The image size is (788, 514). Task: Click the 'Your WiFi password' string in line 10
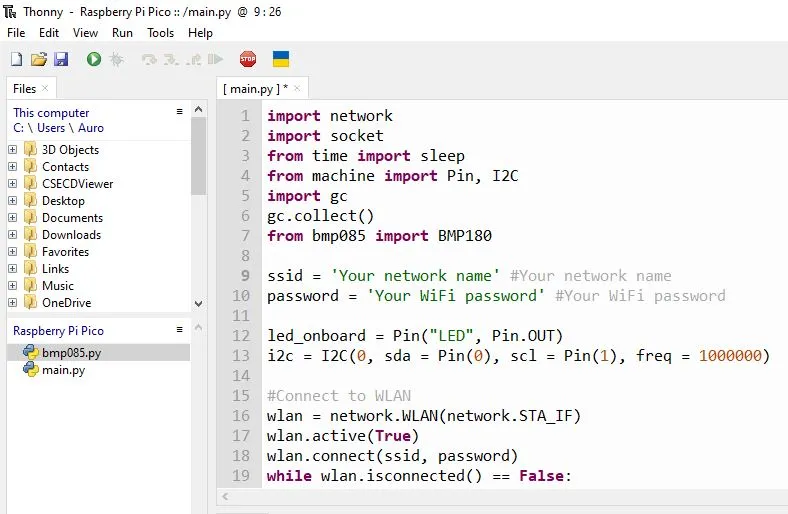[x=456, y=295]
